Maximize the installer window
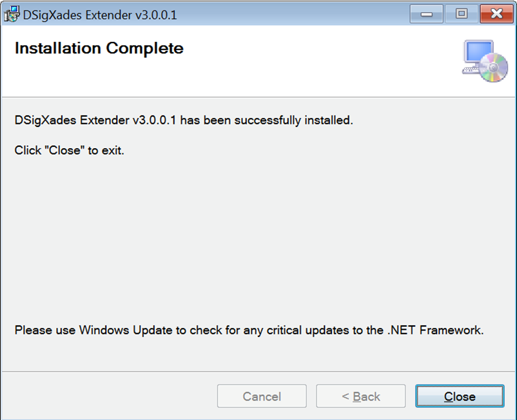 point(462,14)
